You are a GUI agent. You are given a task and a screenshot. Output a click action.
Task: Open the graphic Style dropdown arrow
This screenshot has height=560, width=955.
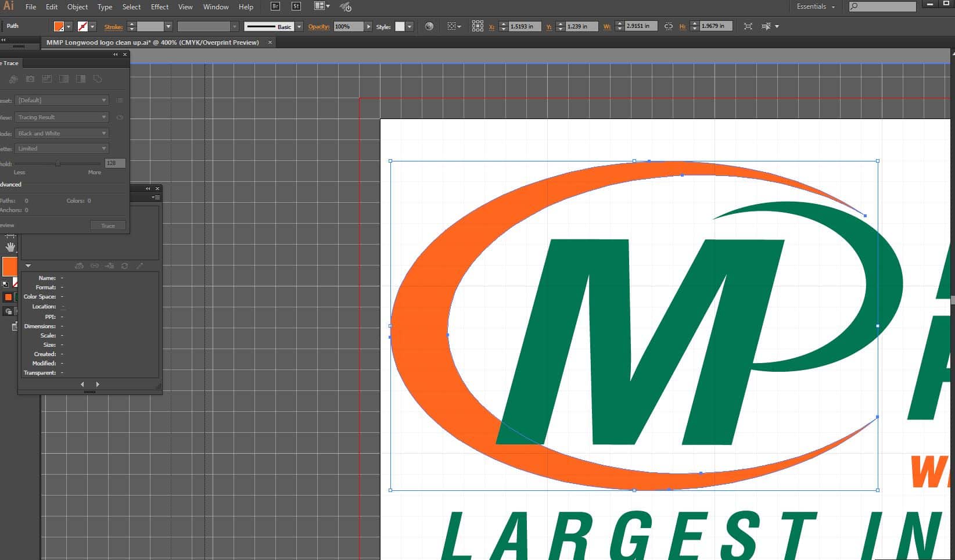pyautogui.click(x=410, y=27)
